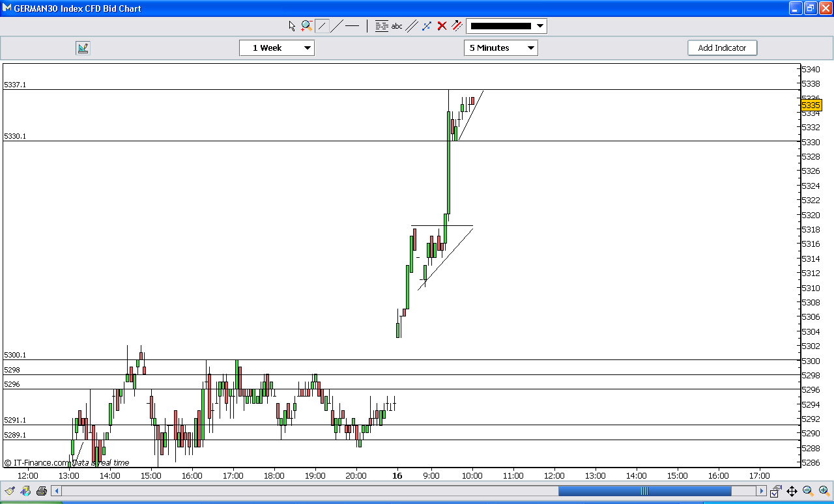834x504 pixels.
Task: Select the short line segment drawing tool
Action: point(323,26)
